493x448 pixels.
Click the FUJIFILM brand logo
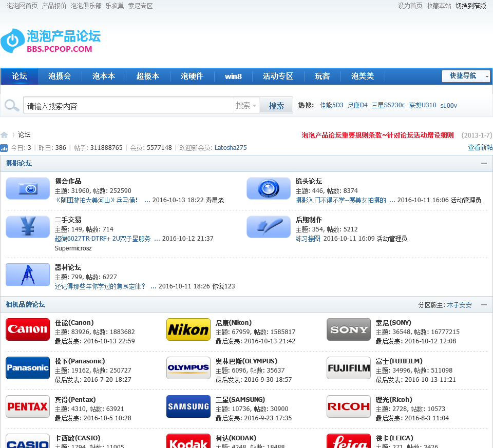coord(349,368)
